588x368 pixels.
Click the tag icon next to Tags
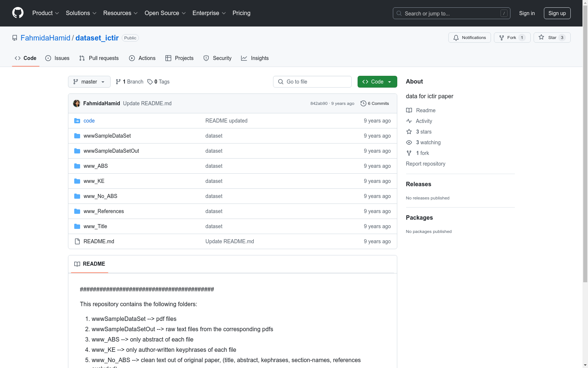(x=150, y=82)
